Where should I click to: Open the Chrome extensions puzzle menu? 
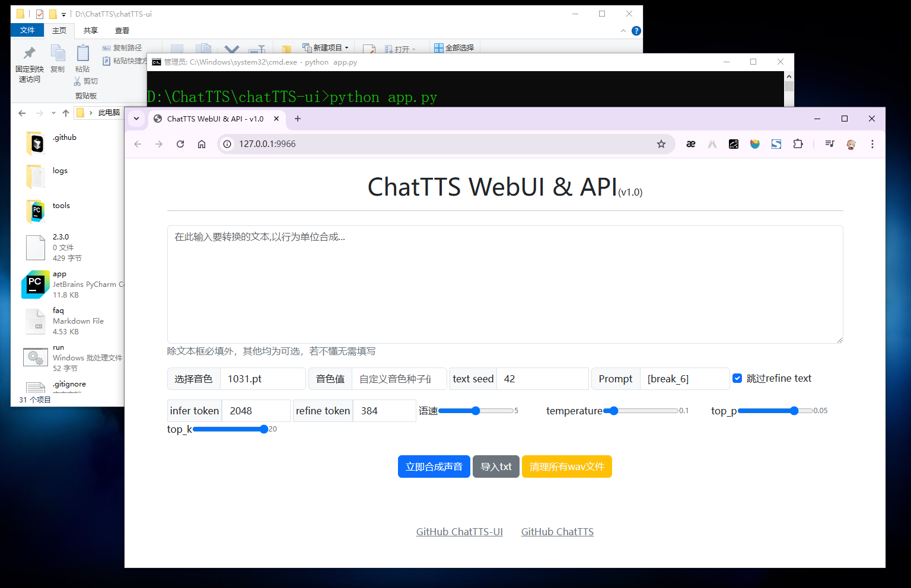[798, 144]
